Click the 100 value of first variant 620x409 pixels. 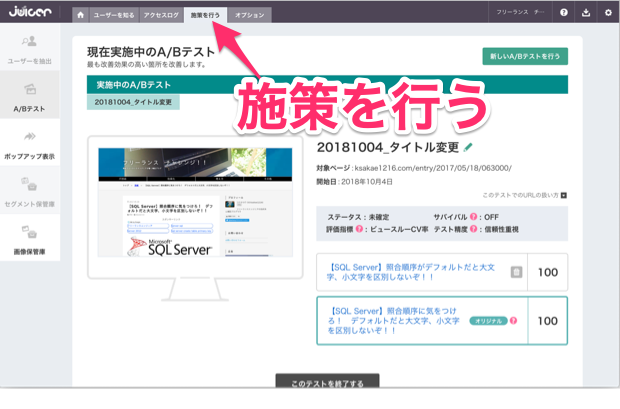tap(548, 272)
